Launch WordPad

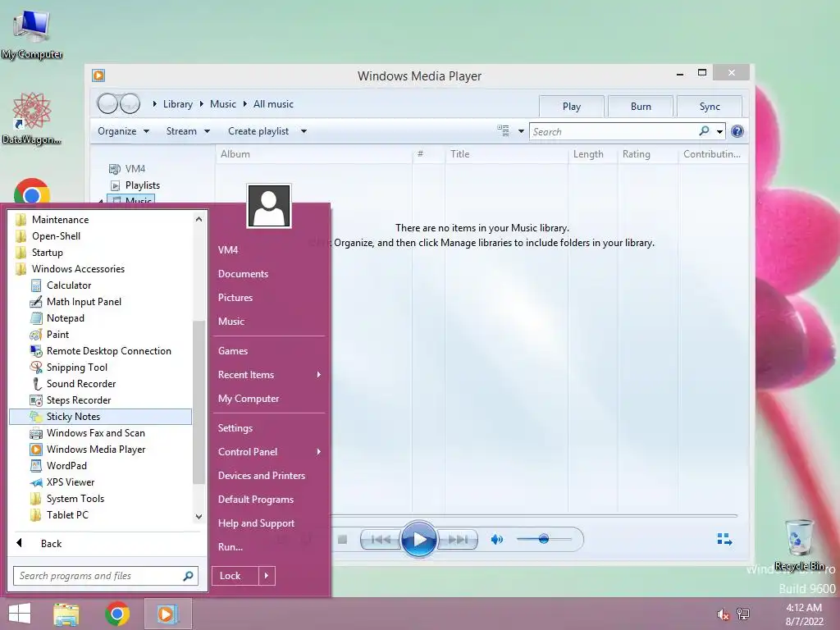tap(66, 466)
